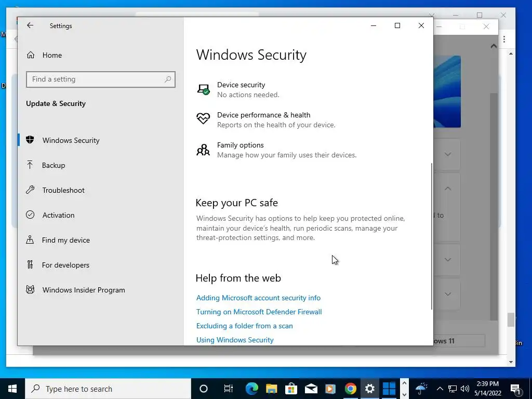Screen dimensions: 532x399
Task: Click the Backup upward arrow icon
Action: [30, 165]
